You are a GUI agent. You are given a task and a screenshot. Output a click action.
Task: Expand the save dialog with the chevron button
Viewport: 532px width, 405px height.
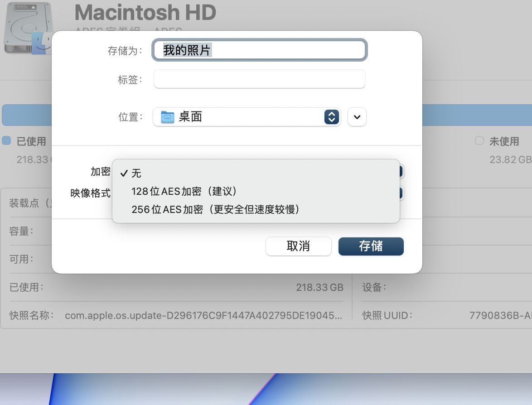(357, 117)
